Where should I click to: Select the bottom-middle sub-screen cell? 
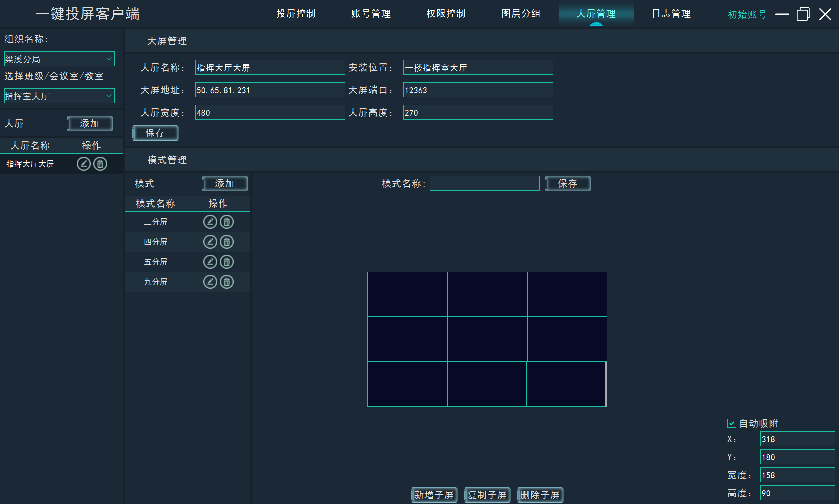pyautogui.click(x=487, y=384)
